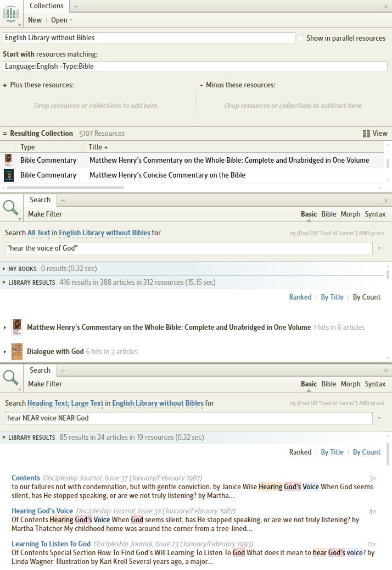Image resolution: width=392 pixels, height=570 pixels.
Task: Switch to Morph search in the first Search panel
Action: pyautogui.click(x=350, y=214)
